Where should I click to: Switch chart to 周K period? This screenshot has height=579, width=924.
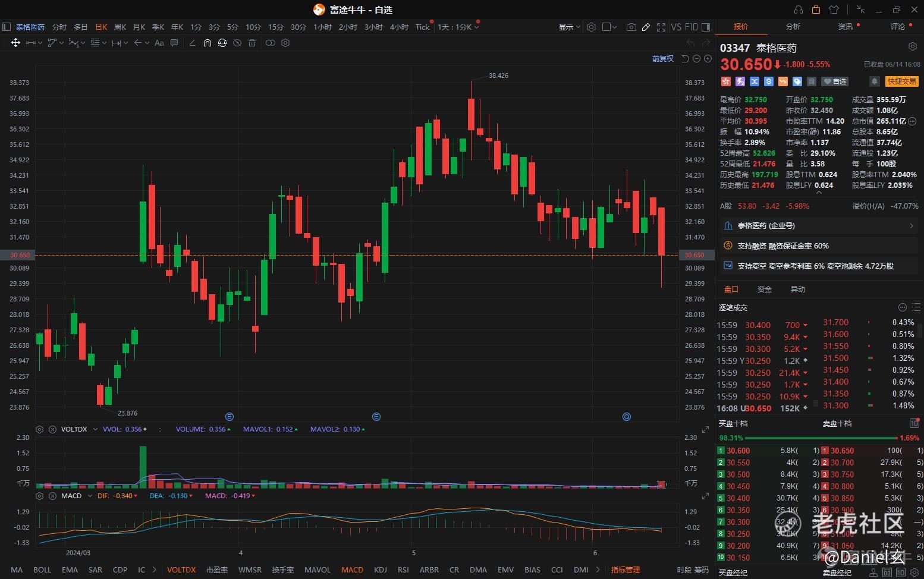pos(120,27)
